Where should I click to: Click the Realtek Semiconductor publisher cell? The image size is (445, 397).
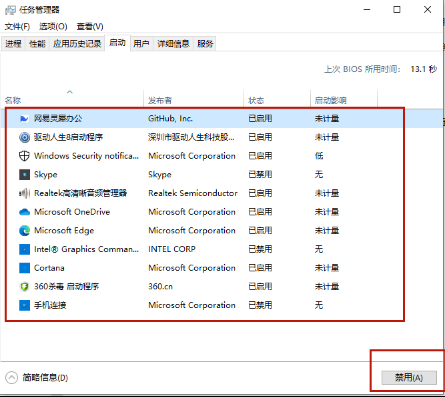tap(193, 193)
